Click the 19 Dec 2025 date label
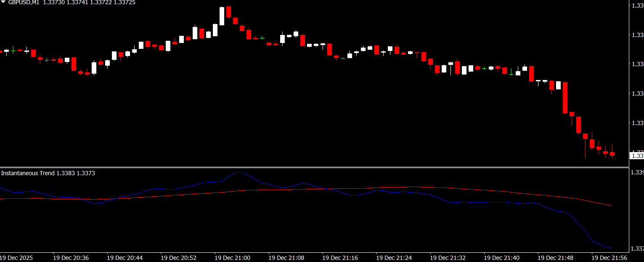 click(x=16, y=257)
